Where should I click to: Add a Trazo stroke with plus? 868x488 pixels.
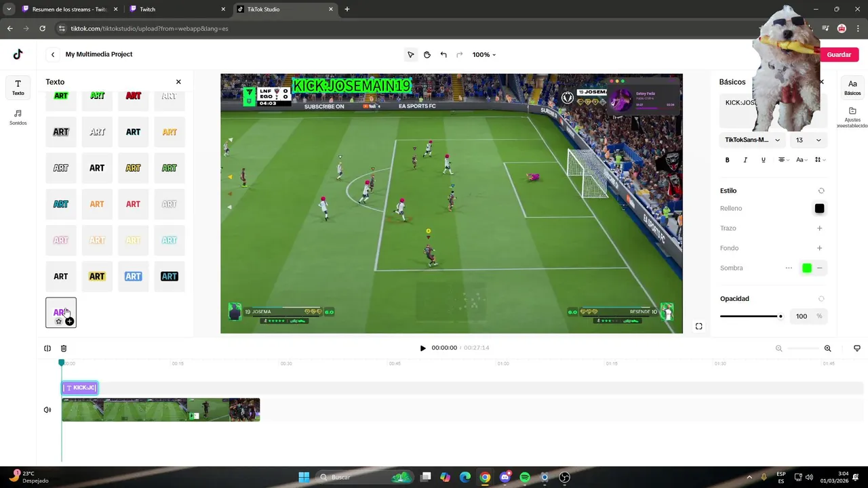819,228
